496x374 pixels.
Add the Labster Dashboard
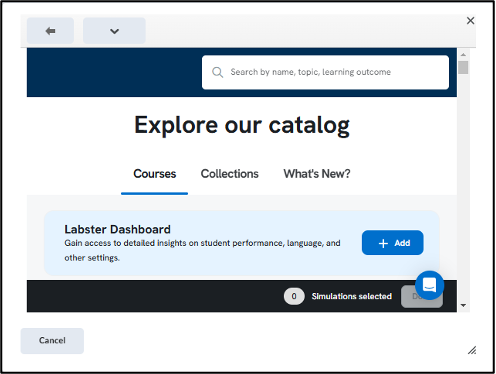(393, 243)
